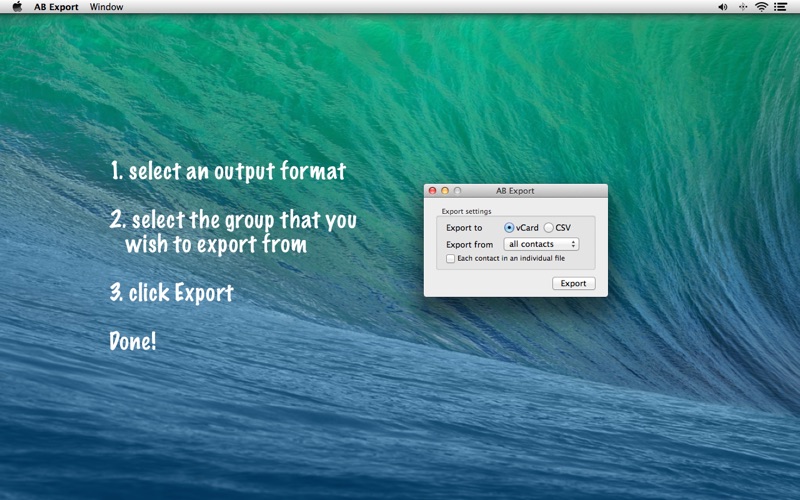
Task: Select the CSV export format
Action: (x=548, y=228)
